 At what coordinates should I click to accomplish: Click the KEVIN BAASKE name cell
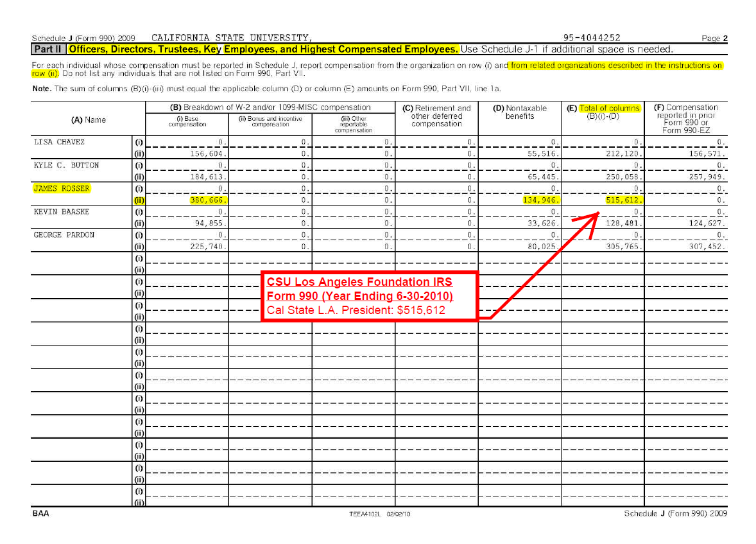click(x=62, y=211)
